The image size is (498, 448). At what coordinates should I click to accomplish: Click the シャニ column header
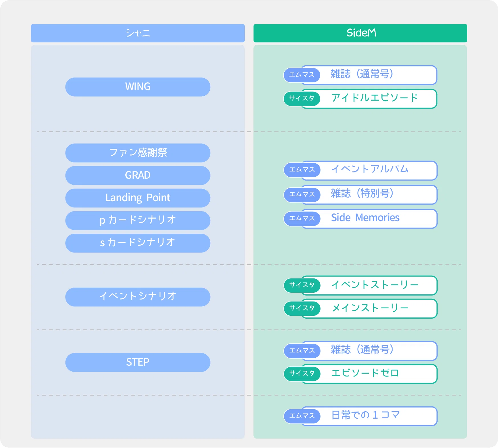coord(138,33)
